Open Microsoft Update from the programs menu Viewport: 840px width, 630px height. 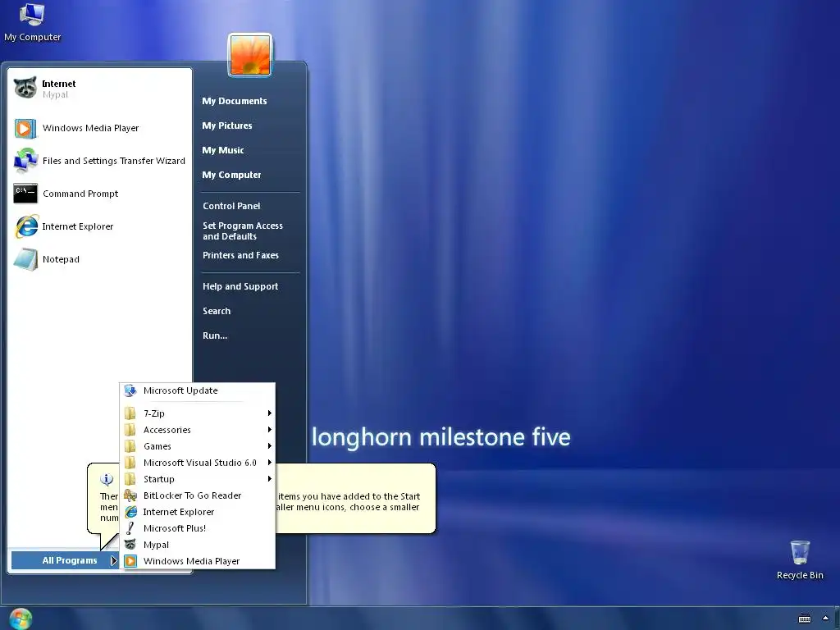[197, 390]
